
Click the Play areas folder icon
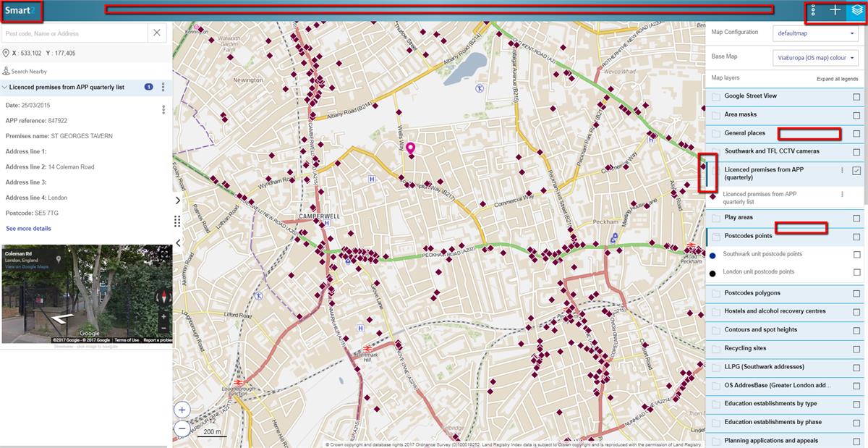716,218
